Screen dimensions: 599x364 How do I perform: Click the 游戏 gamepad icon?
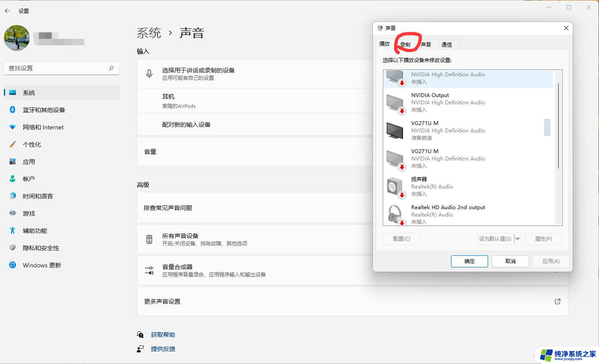(13, 213)
